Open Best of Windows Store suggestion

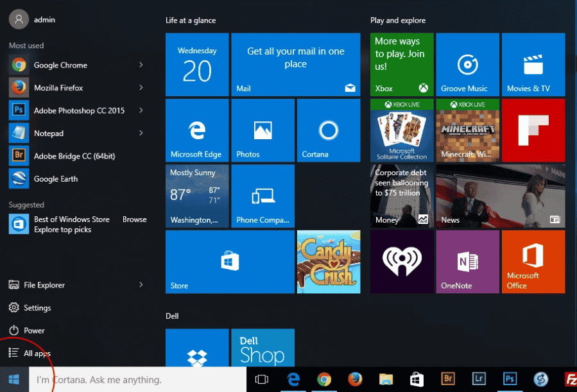tap(77, 225)
